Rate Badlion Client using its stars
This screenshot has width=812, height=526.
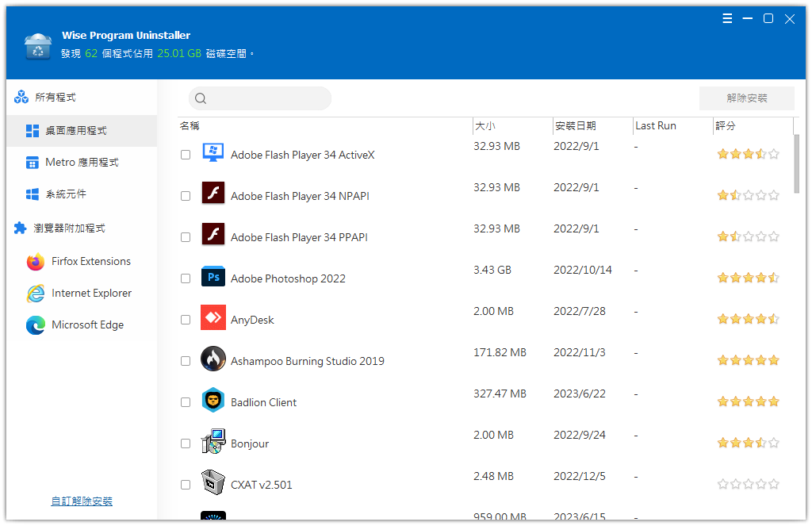point(748,401)
